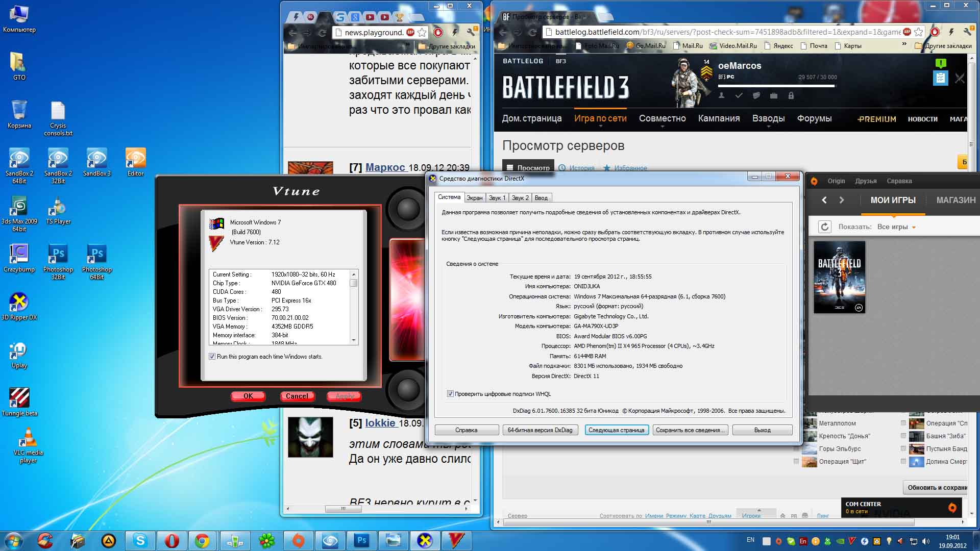The height and width of the screenshot is (551, 980).
Task: Click the wrench menu icon in Battlelog Chrome window
Action: tap(967, 32)
